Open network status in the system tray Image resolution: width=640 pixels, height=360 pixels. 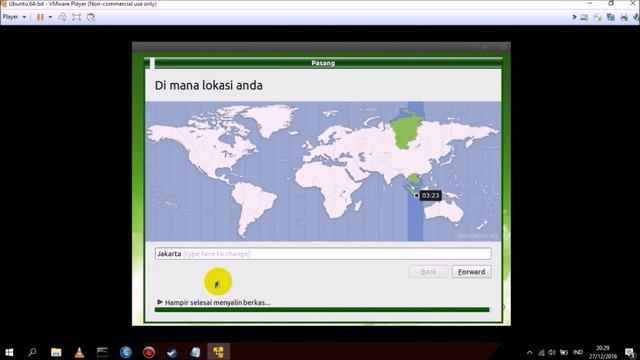tap(541, 352)
